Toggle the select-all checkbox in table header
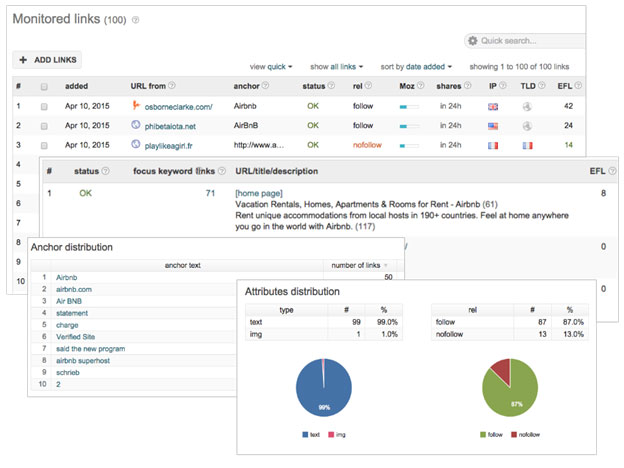 [43, 86]
